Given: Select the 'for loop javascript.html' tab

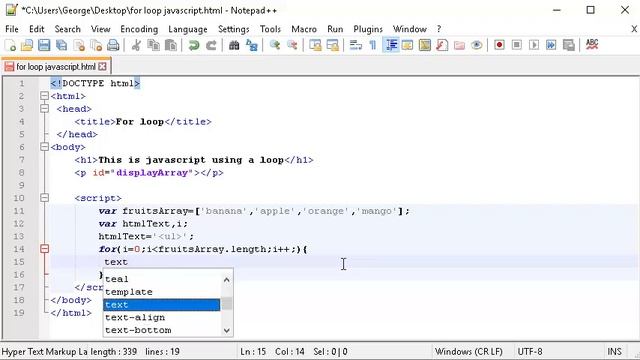Looking at the screenshot, I should click(x=56, y=67).
